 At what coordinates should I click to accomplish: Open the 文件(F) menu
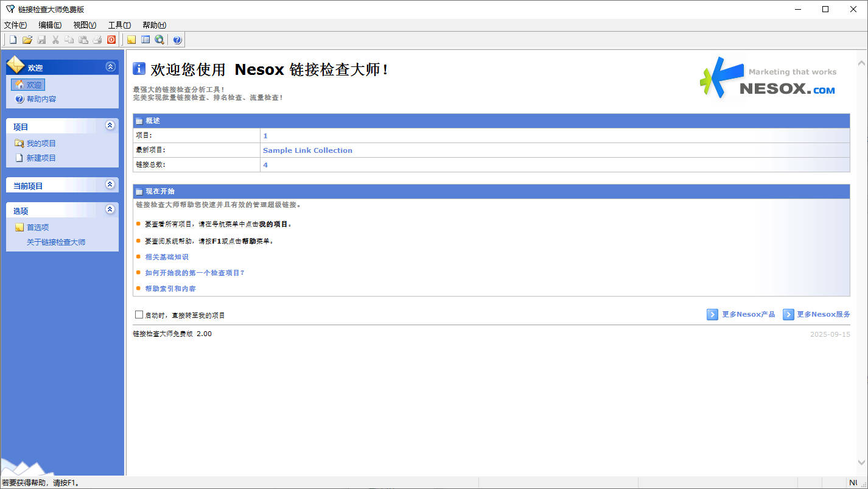pos(15,25)
